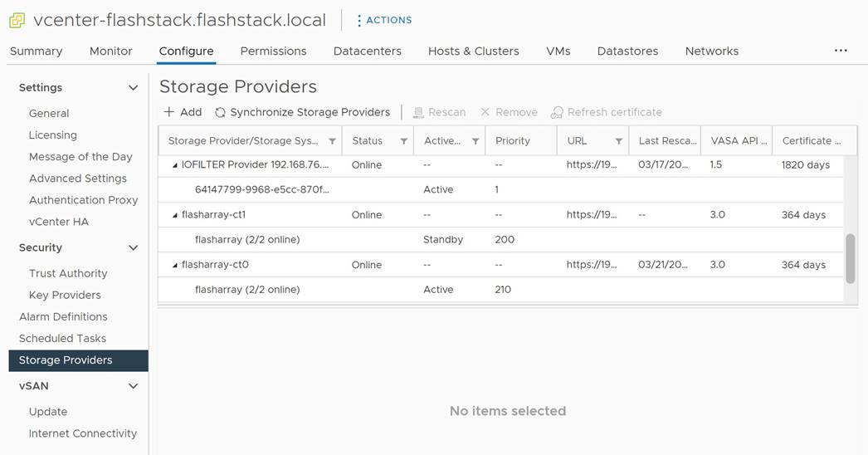Filter the Status column
Screen dimensions: 868x455
click(403, 141)
